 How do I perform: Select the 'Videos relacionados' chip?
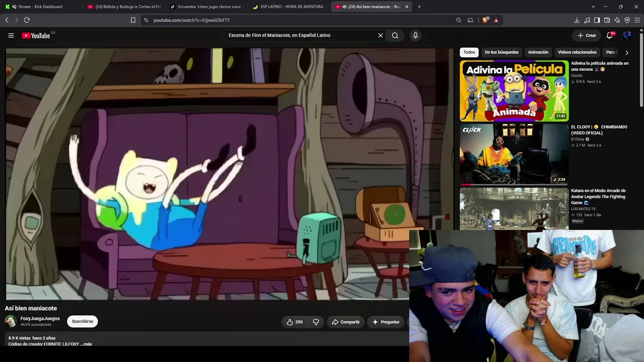(577, 52)
